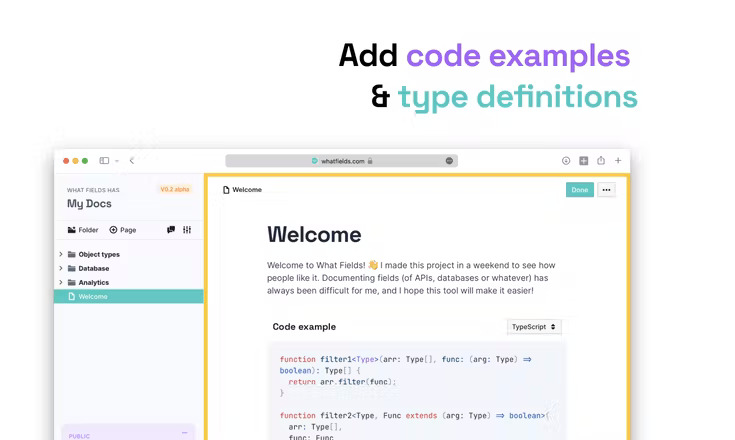This screenshot has width=735, height=440.
Task: Toggle the Safari sidebar icon
Action: pos(104,161)
